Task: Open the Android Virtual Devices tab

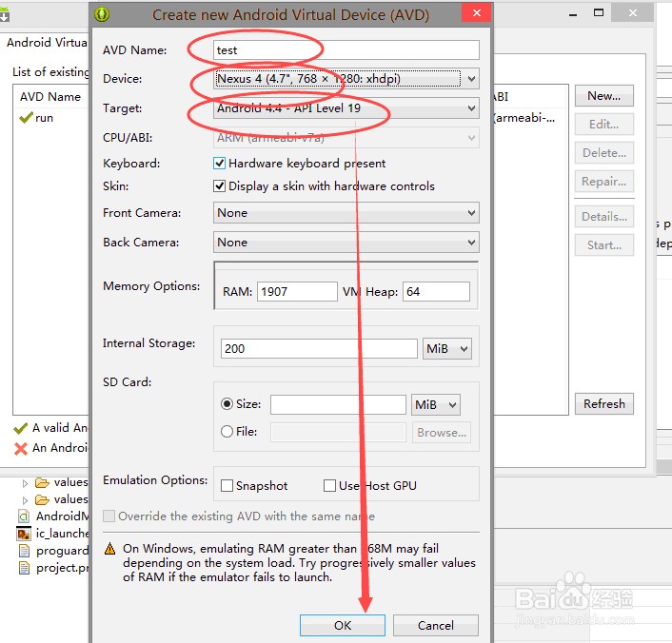Action: click(x=47, y=43)
